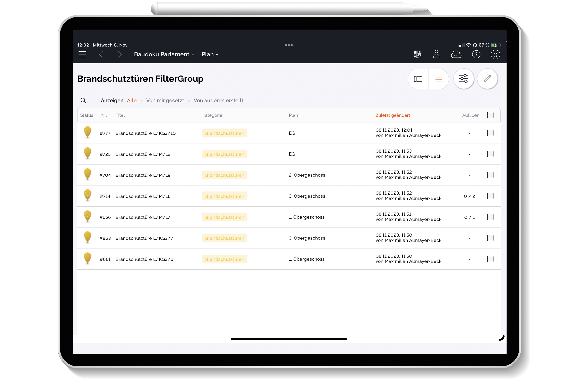Select checkbox for Brandschutztüre L/M/18
The height and width of the screenshot is (381, 588).
pos(490,196)
